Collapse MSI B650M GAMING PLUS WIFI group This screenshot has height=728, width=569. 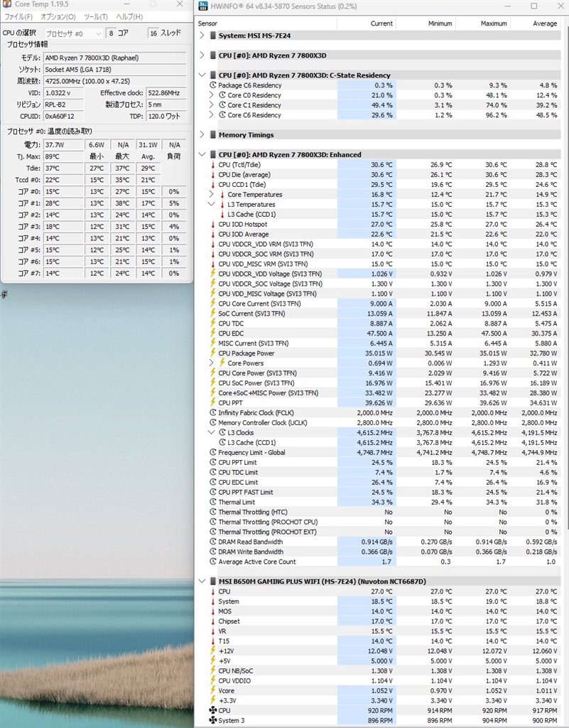tap(202, 581)
